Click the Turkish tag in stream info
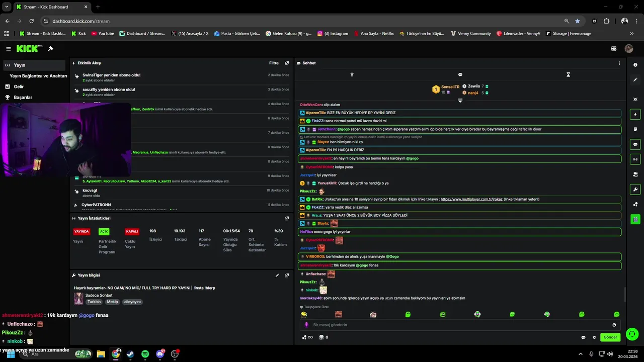 pos(94,302)
